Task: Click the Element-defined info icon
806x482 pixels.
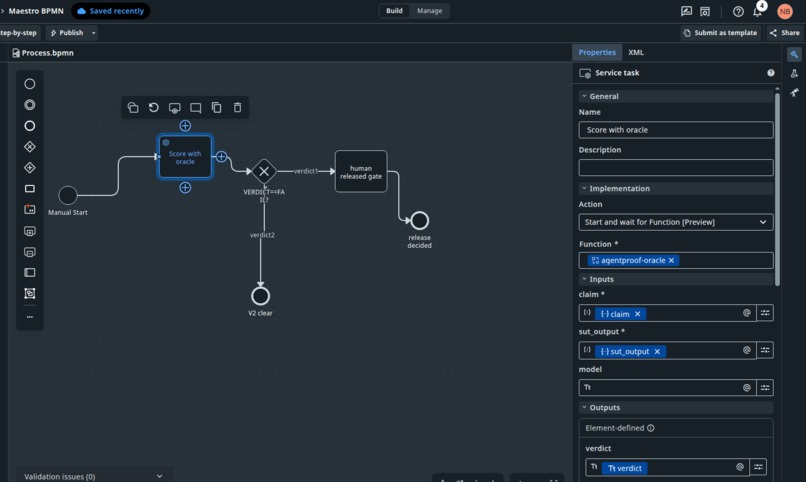Action: (x=651, y=428)
